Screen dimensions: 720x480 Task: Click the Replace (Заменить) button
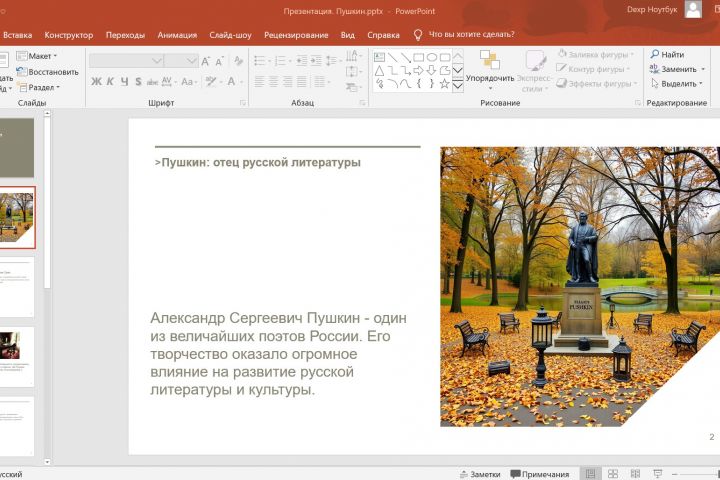coord(678,70)
